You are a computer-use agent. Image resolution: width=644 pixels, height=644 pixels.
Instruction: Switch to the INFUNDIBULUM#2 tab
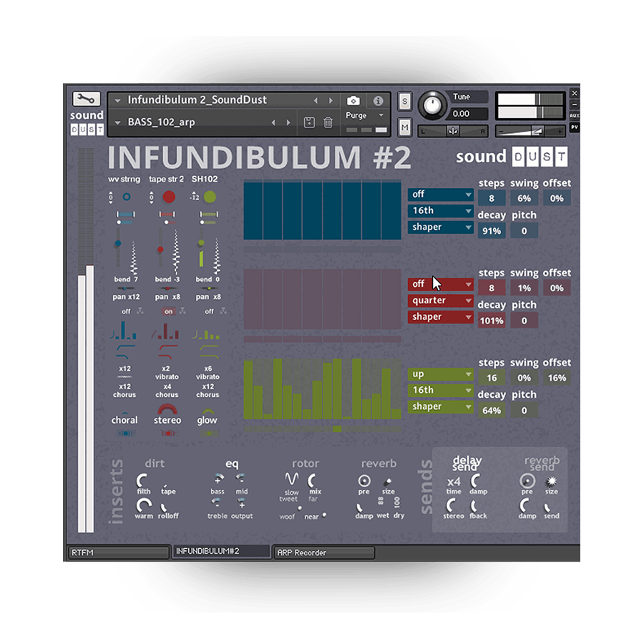point(221,551)
